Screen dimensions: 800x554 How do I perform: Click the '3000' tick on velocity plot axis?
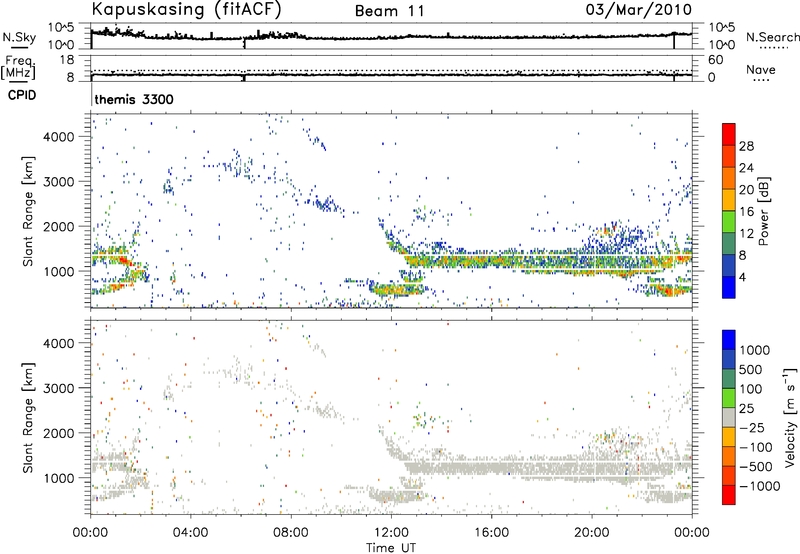[59, 388]
